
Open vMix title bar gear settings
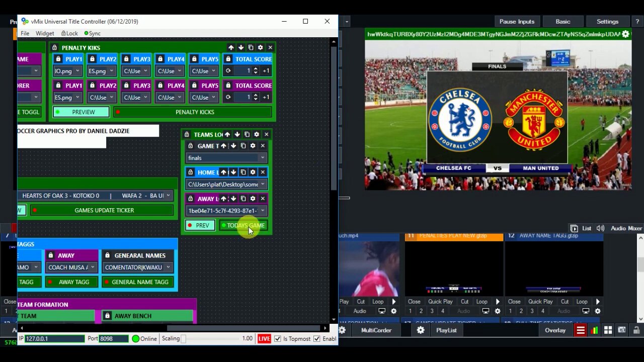click(625, 34)
